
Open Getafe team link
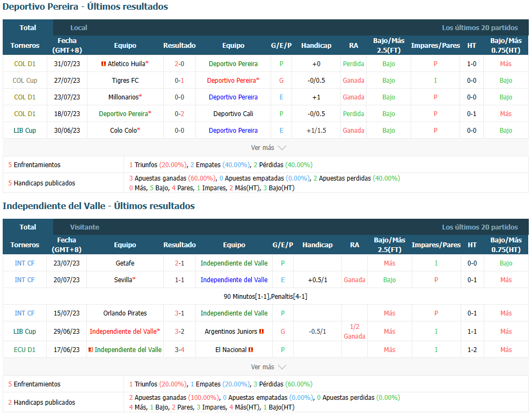(x=125, y=263)
